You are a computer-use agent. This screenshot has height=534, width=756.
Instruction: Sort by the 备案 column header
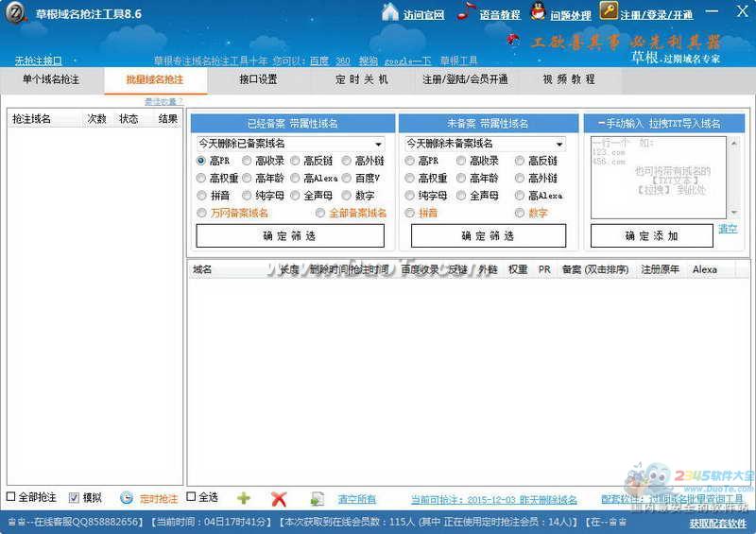(596, 269)
